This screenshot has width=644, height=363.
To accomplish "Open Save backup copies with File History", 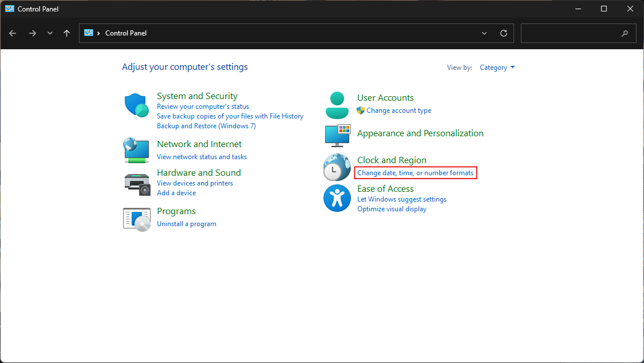I will point(230,116).
